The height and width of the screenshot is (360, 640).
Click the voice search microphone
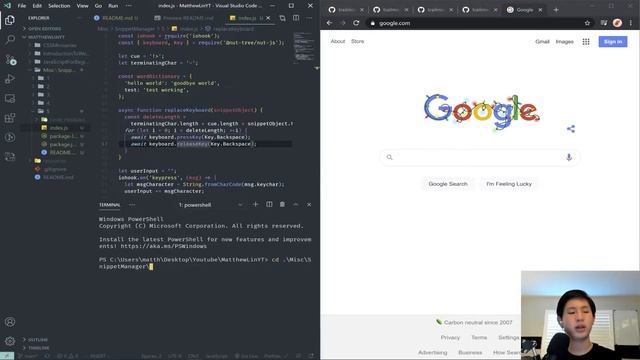(569, 157)
